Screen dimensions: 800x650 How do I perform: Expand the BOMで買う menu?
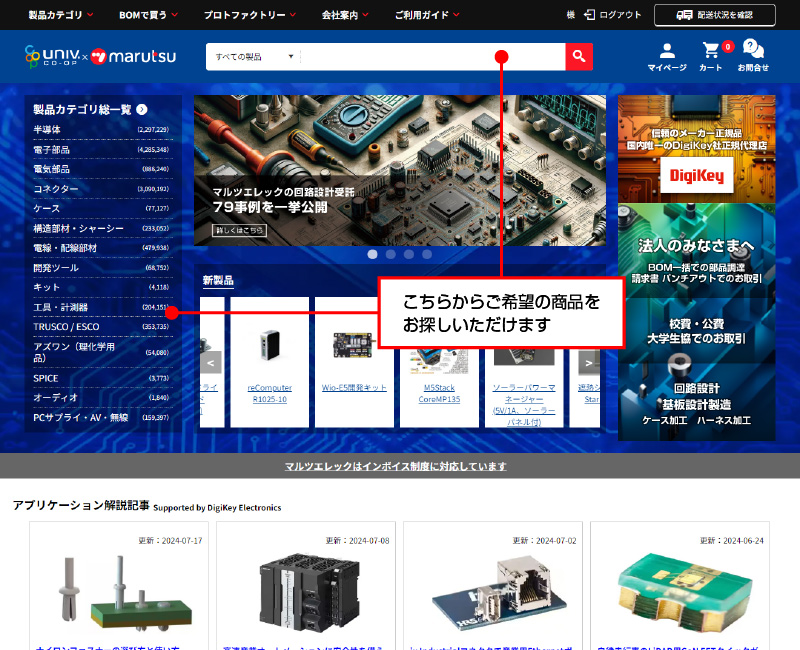click(148, 15)
